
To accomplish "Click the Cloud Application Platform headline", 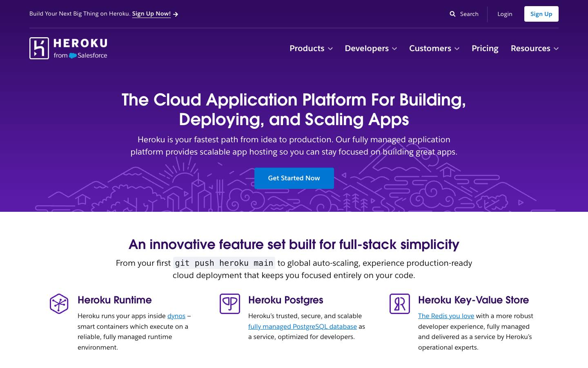I will 294,110.
